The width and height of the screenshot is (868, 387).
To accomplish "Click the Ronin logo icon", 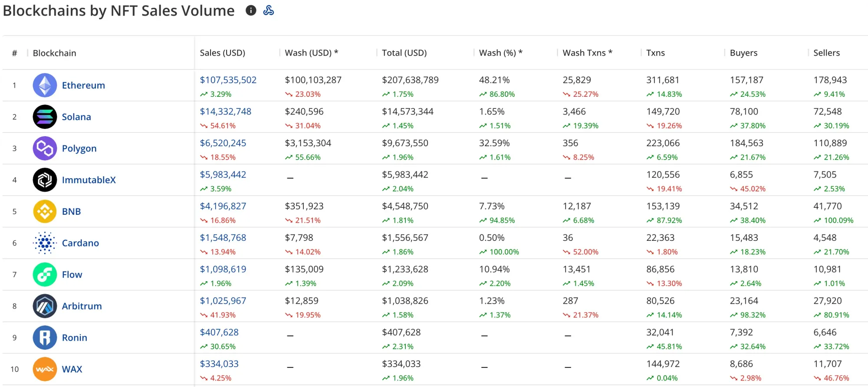I will coord(45,338).
